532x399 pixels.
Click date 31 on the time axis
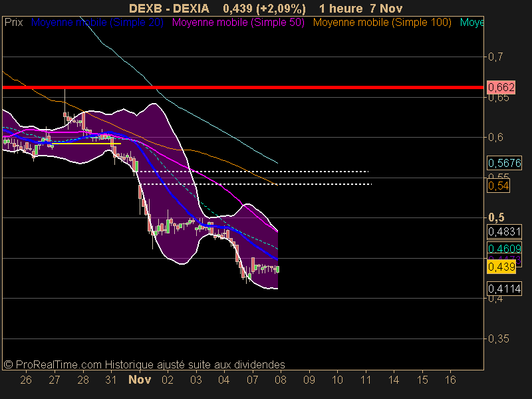(x=111, y=380)
